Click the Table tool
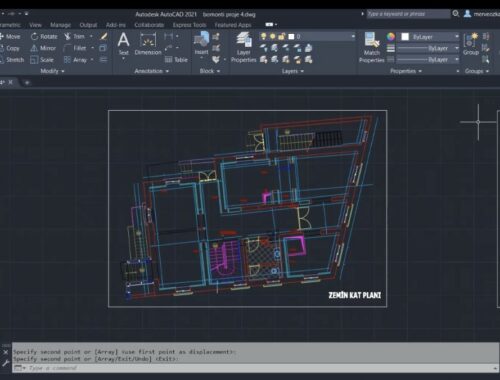Viewport: 500px width, 380px height. pos(176,60)
